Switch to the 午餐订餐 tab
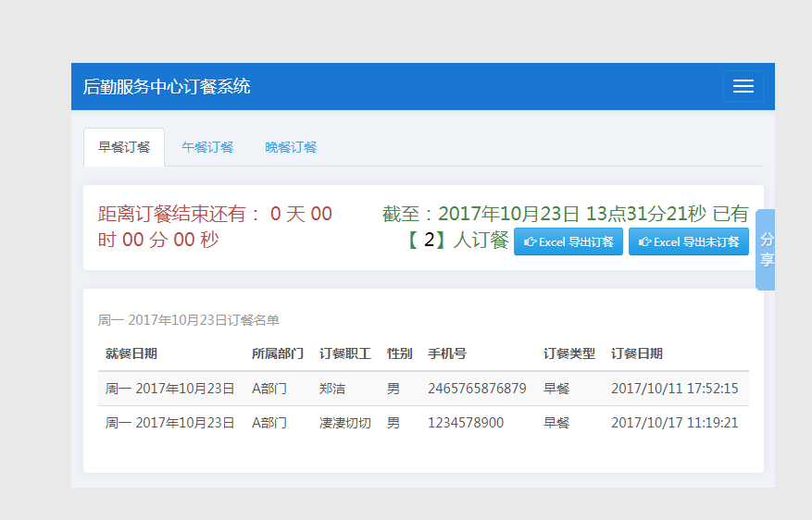The height and width of the screenshot is (520, 812). (x=207, y=147)
